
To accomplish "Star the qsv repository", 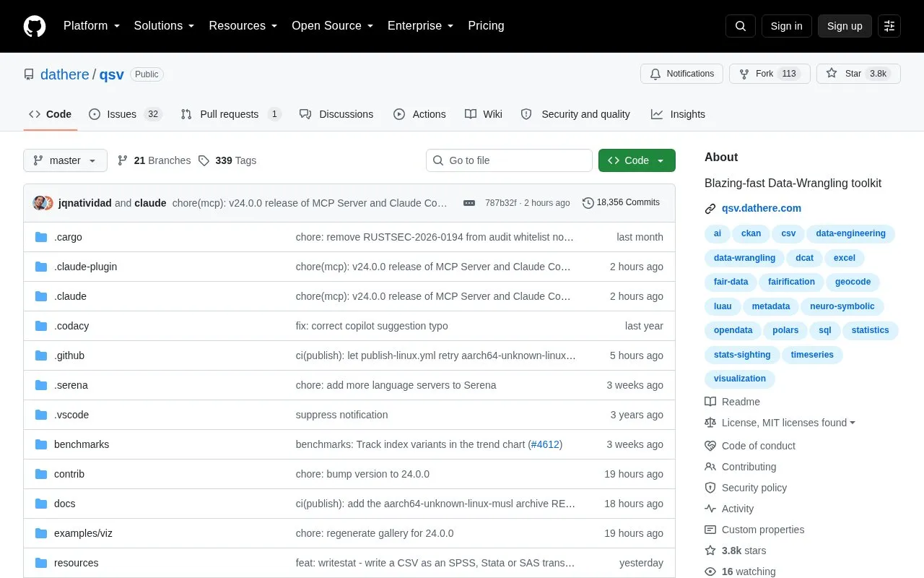I will coord(858,74).
